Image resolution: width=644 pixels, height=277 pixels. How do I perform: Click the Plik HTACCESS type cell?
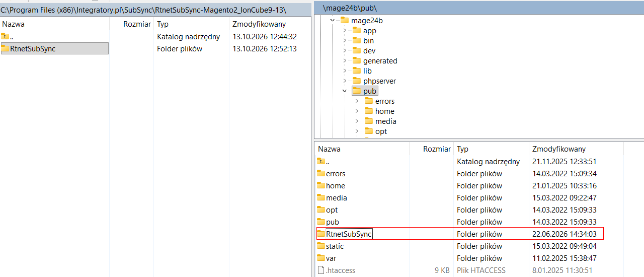481,270
